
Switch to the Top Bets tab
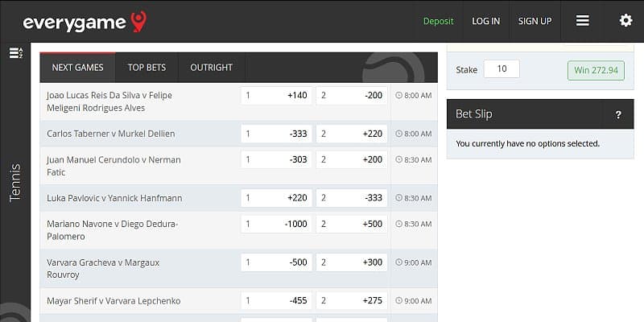tap(147, 68)
